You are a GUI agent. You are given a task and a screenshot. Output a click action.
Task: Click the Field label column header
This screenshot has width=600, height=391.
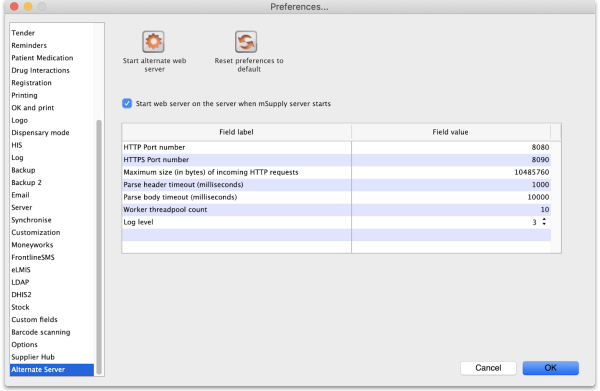236,132
